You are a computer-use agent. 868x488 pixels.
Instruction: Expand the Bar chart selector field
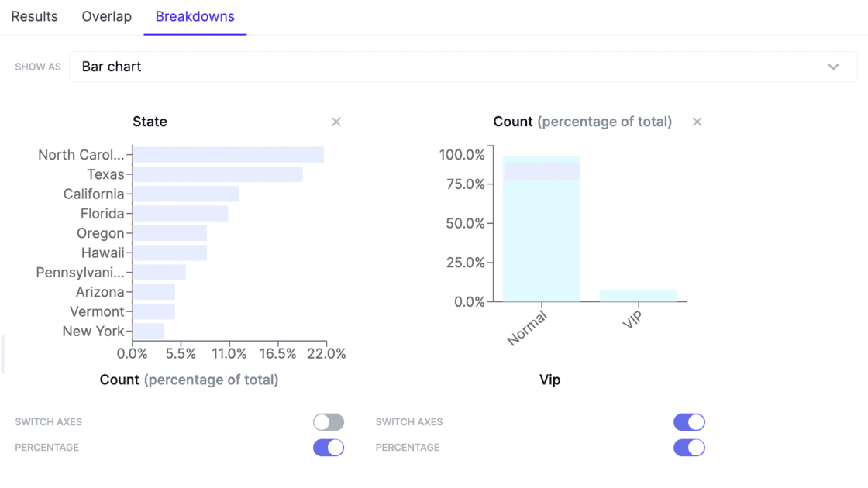pyautogui.click(x=465, y=67)
